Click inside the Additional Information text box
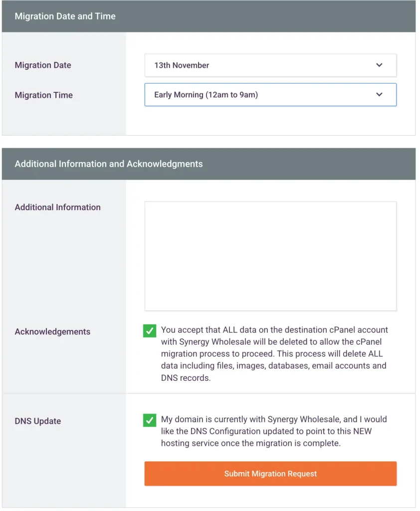Image resolution: width=420 pixels, height=511 pixels. (270, 255)
